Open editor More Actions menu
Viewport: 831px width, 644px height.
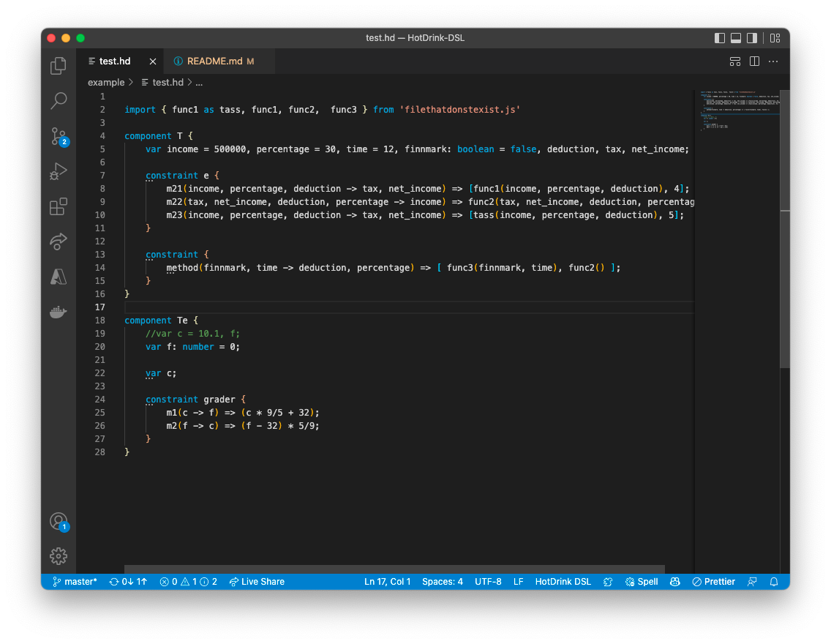click(x=773, y=61)
